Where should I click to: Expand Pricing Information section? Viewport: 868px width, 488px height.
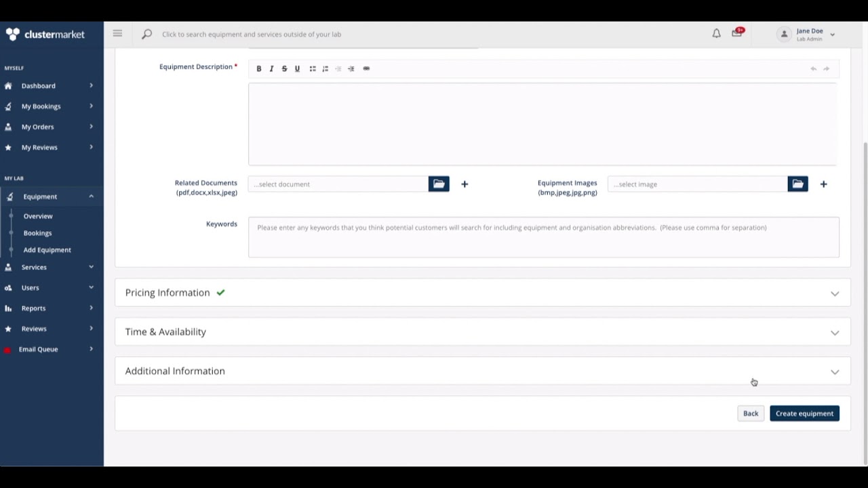(483, 293)
